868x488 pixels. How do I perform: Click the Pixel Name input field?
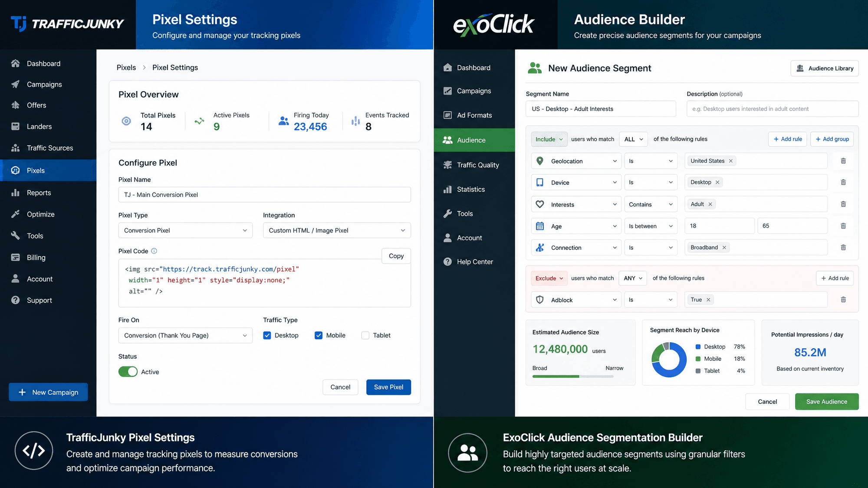[x=265, y=195]
